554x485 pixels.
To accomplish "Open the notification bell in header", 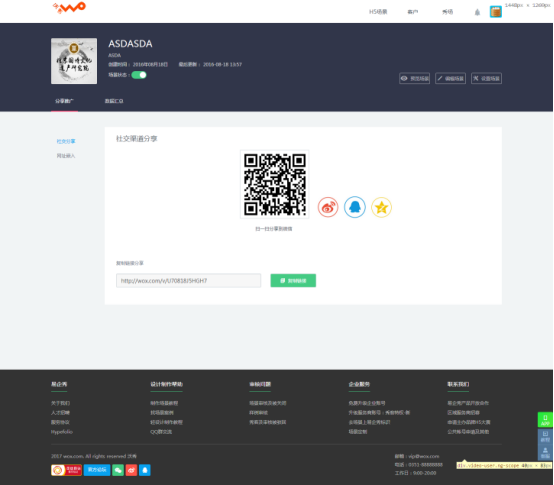I will [x=477, y=12].
